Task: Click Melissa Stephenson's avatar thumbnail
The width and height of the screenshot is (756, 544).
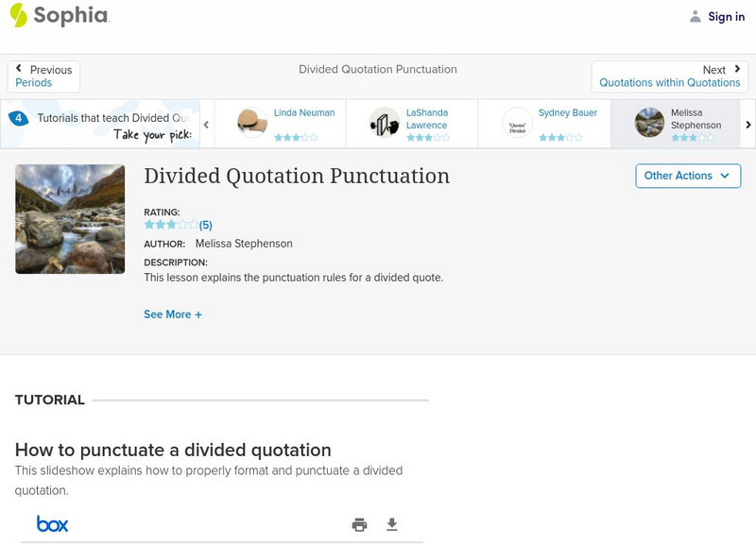Action: tap(649, 123)
